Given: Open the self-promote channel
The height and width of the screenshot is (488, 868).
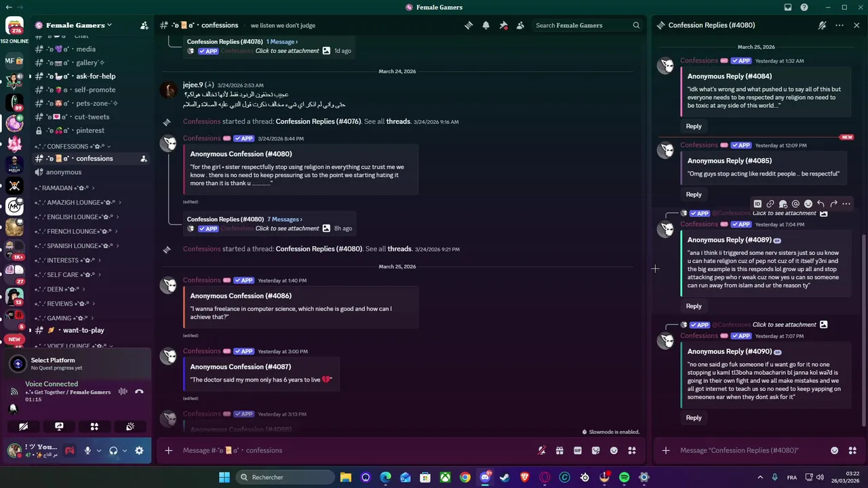Looking at the screenshot, I should coord(92,89).
